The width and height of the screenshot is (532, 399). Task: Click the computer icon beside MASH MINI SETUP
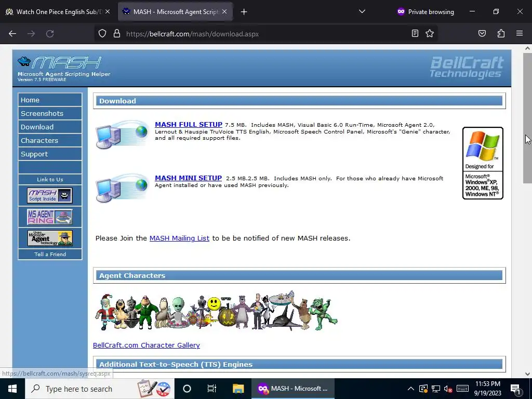[122, 188]
